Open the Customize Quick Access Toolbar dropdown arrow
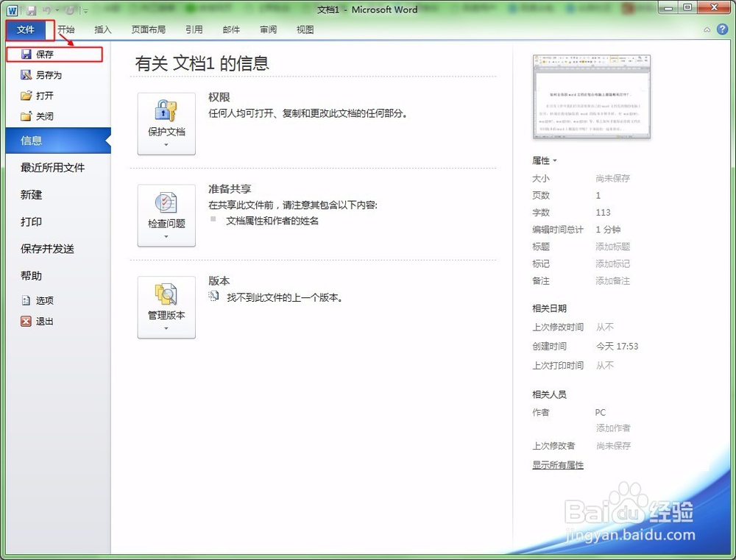The image size is (736, 560). point(86,11)
